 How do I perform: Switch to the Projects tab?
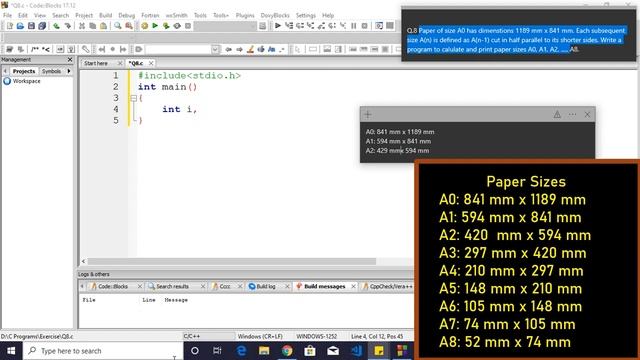click(24, 71)
